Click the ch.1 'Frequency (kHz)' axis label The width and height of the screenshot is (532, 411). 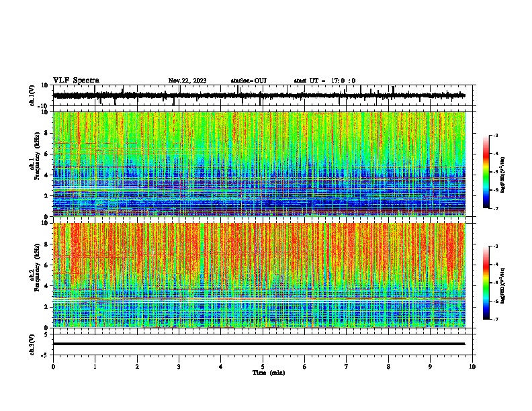(38, 156)
